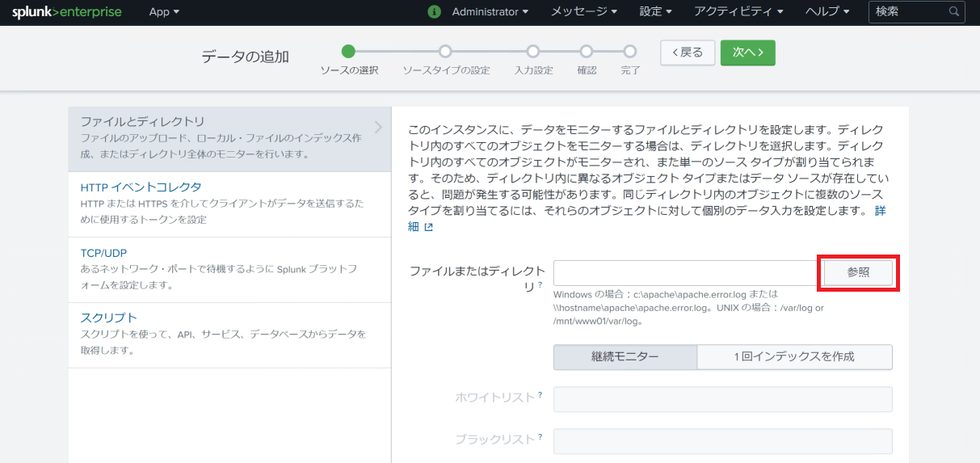Viewport: 980px width, 463px height.
Task: Click the ホワイトリスト input field
Action: point(723,399)
